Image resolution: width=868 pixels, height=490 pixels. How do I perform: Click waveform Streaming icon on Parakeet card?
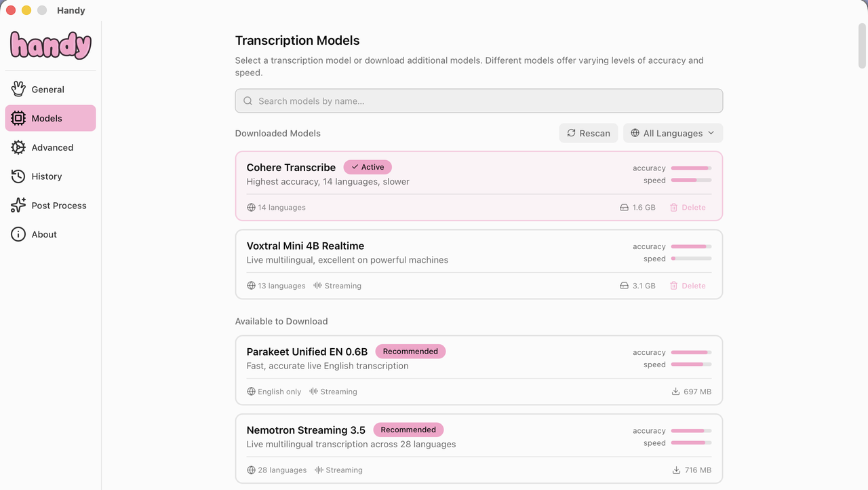314,392
